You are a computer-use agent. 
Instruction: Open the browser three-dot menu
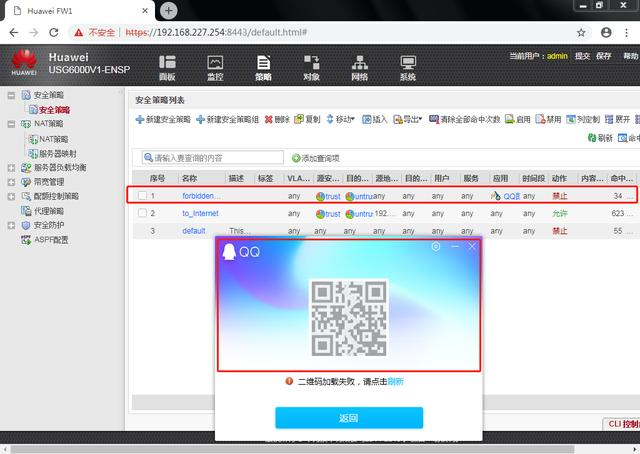click(627, 33)
